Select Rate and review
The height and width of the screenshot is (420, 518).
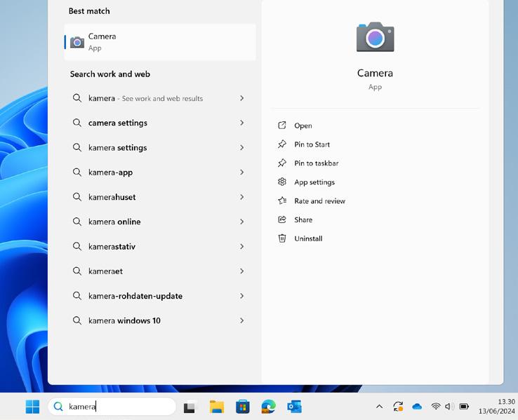[x=319, y=201]
